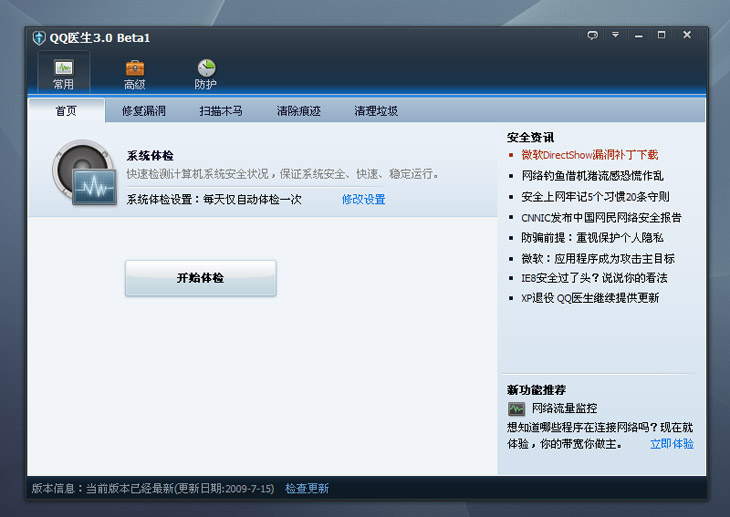Open the 常用 toolbar section

[63, 73]
